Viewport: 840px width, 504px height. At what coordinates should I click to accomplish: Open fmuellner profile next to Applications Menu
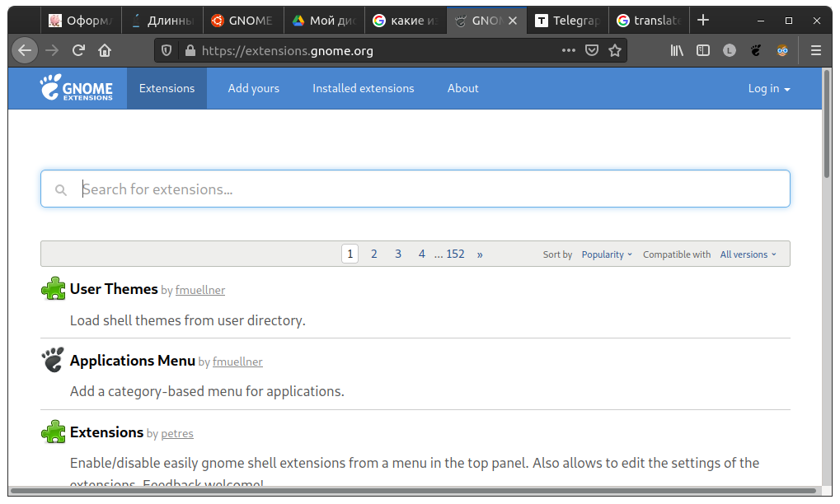(237, 362)
